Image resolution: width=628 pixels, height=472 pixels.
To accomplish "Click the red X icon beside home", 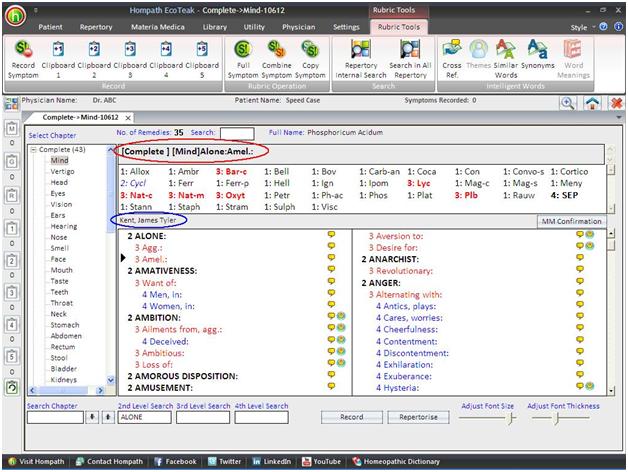I will (x=617, y=103).
